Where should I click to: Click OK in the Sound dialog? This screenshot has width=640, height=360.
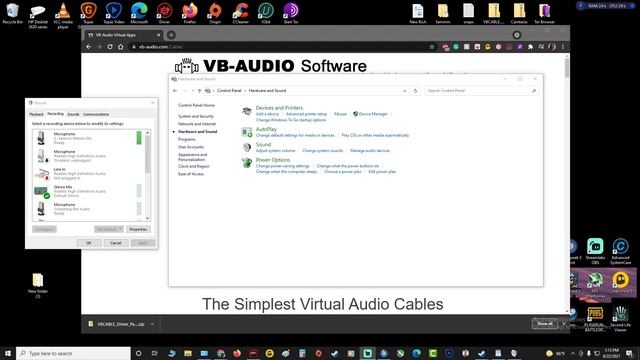(x=89, y=243)
